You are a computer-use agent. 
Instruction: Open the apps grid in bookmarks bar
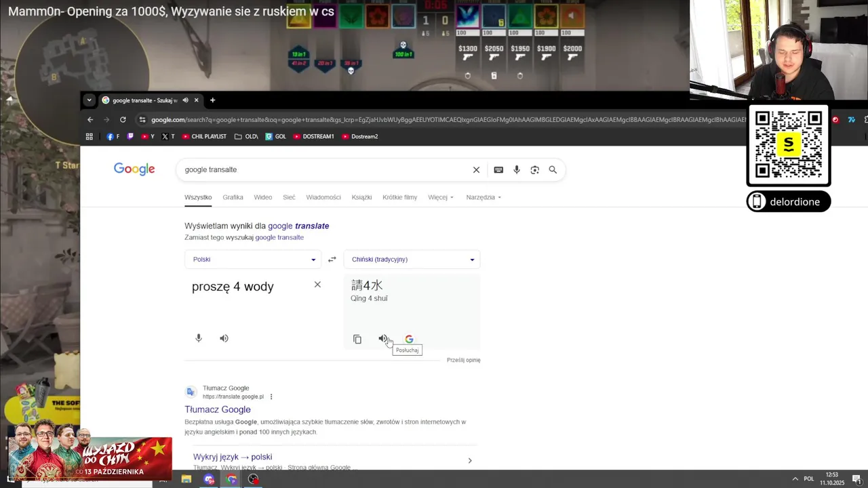[89, 136]
